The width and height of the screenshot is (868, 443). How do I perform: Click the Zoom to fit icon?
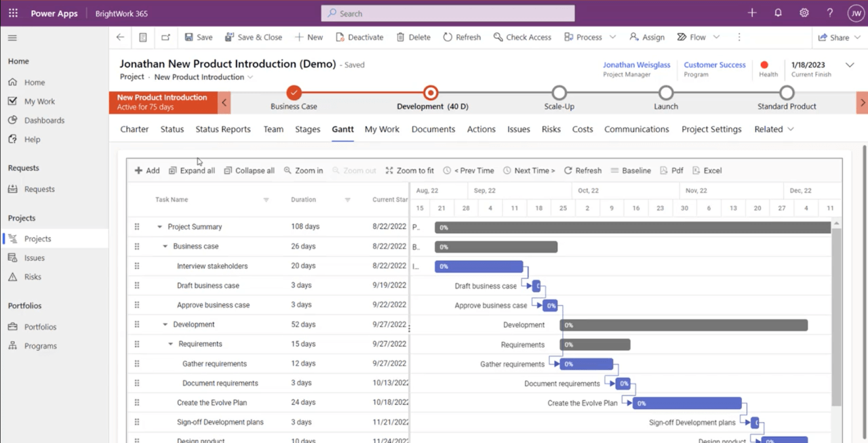point(389,171)
